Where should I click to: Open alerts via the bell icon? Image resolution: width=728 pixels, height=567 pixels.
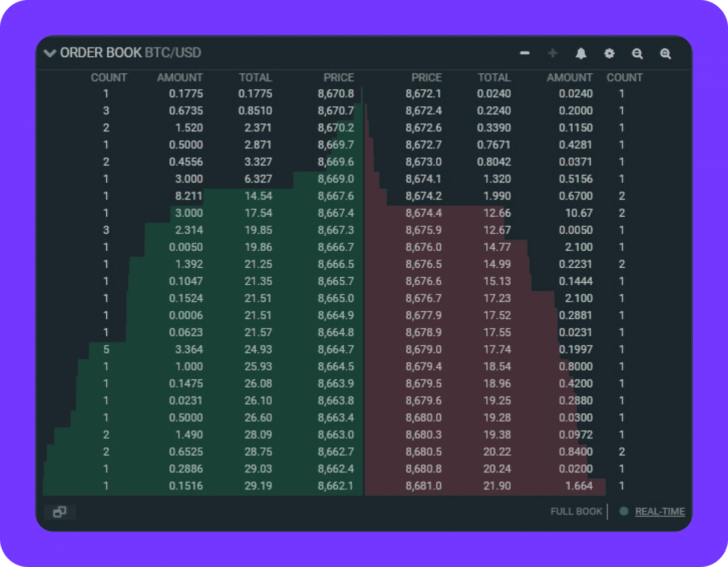pyautogui.click(x=581, y=53)
